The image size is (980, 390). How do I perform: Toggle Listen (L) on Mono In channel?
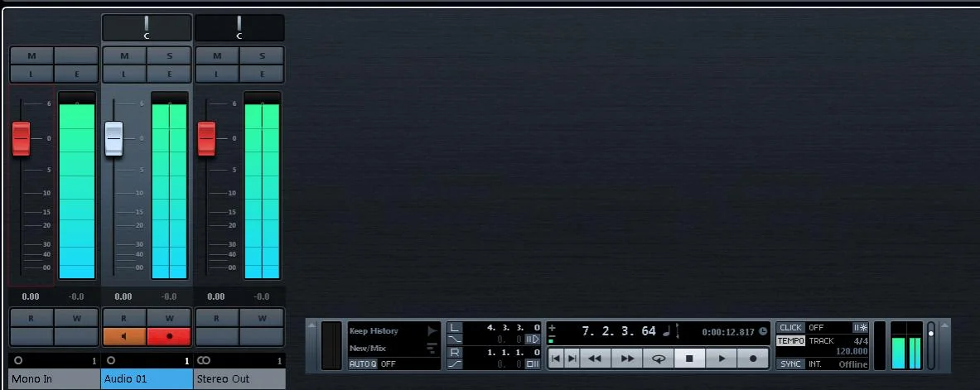pos(31,74)
